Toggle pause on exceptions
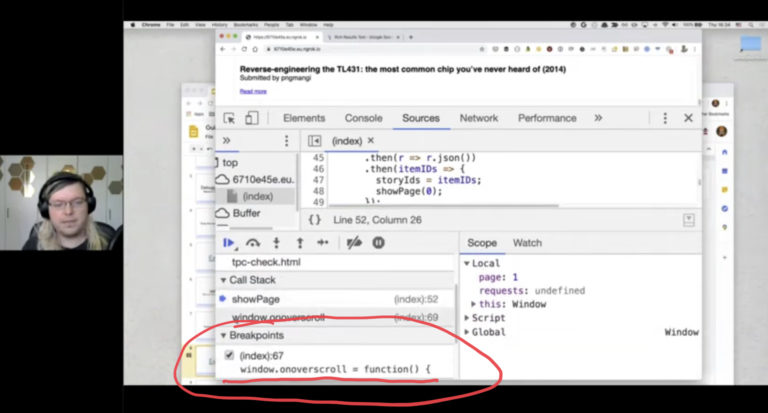The height and width of the screenshot is (413, 768). 379,242
